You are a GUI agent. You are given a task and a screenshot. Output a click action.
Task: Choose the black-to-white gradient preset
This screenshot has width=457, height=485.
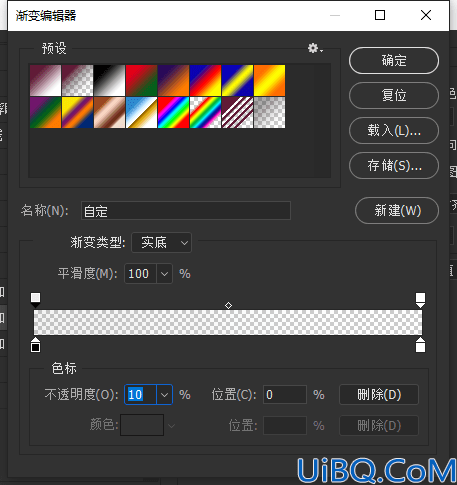pyautogui.click(x=109, y=80)
